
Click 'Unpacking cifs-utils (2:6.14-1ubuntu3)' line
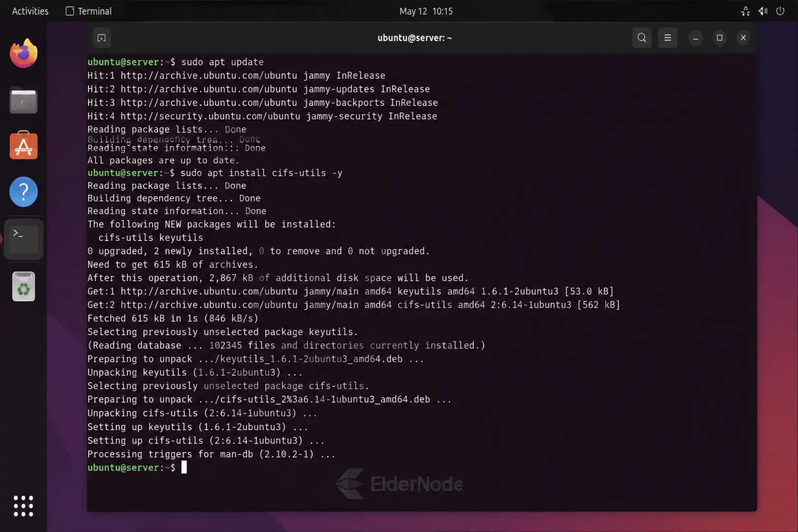click(x=202, y=413)
